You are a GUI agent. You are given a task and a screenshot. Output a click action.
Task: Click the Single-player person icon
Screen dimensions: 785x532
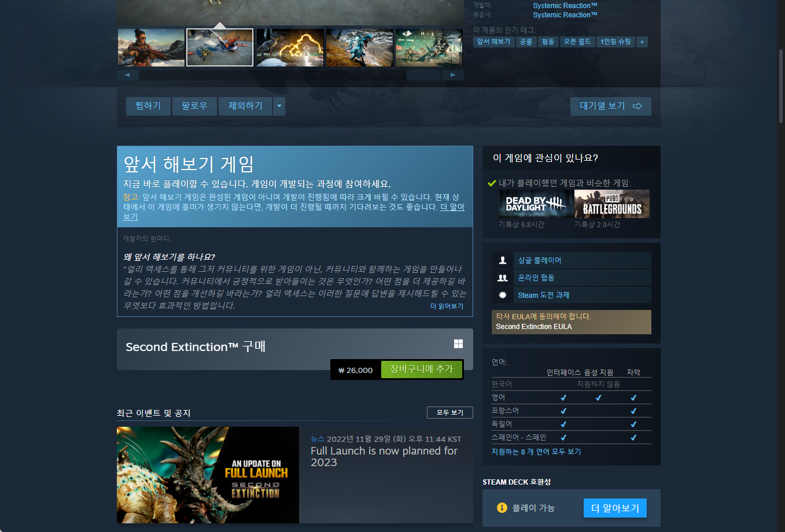503,260
